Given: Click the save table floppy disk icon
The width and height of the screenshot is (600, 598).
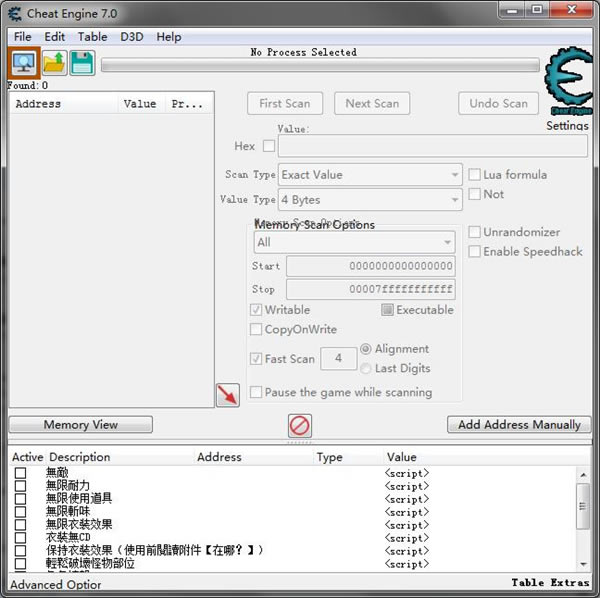Looking at the screenshot, I should pyautogui.click(x=82, y=63).
